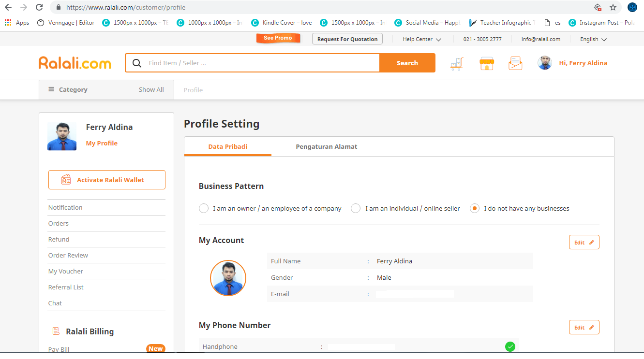
Task: Open the Venngage | Editor bookmark
Action: [66, 23]
